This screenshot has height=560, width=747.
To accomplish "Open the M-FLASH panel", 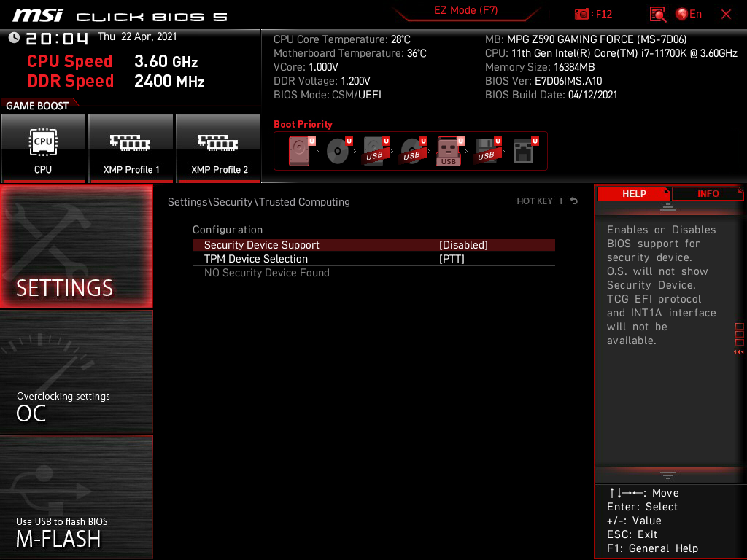I will [76, 497].
